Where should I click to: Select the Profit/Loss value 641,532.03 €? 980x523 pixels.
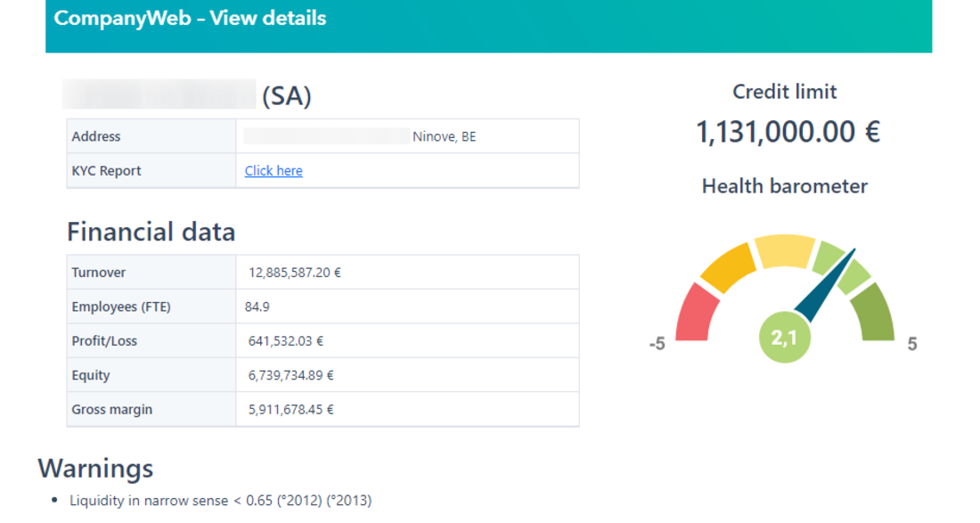click(x=286, y=341)
